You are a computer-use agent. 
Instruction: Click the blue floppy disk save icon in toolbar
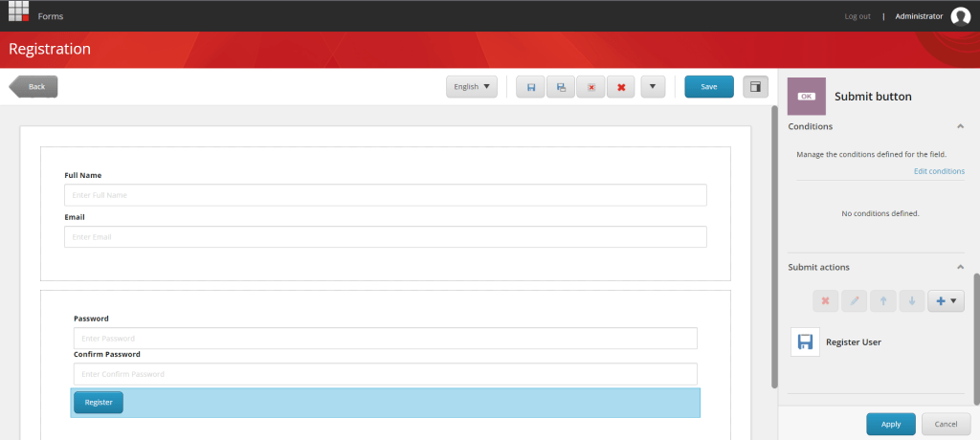[x=530, y=87]
